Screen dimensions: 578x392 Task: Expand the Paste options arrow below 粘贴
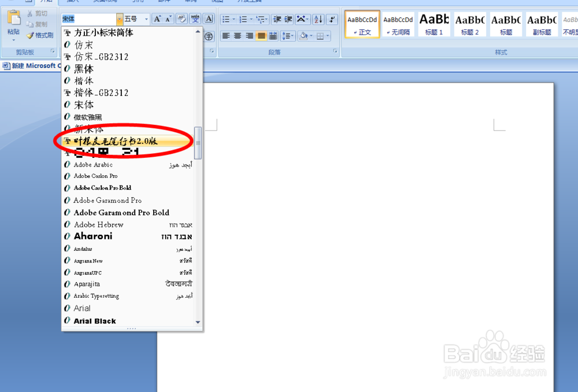(14, 40)
